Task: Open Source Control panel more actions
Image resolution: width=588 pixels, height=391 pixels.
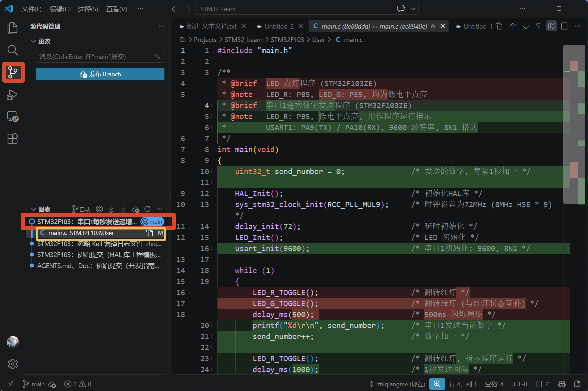Action: tap(162, 26)
